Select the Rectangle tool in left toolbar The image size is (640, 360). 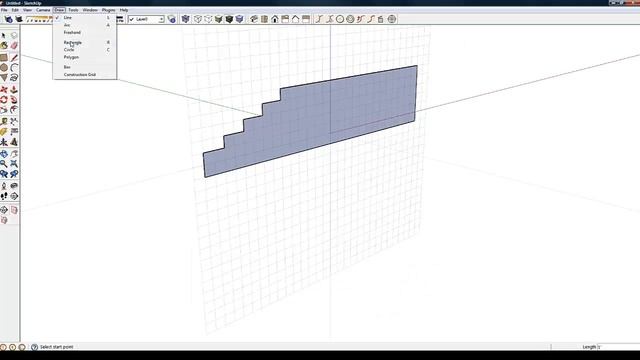tap(4, 58)
